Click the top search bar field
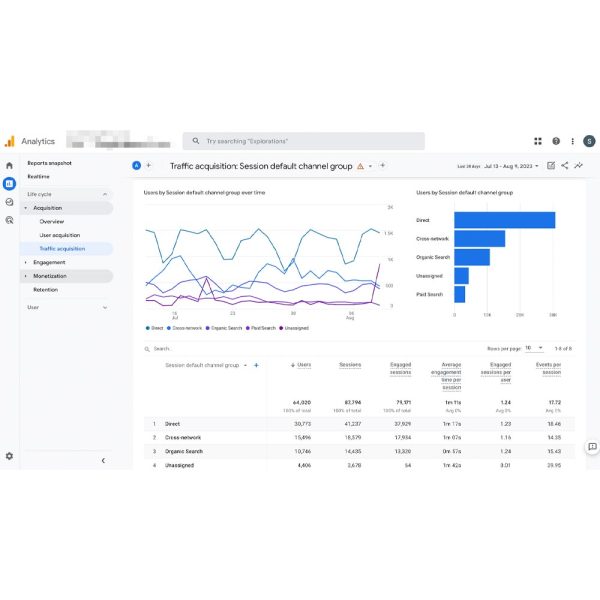This screenshot has width=600, height=600. (x=304, y=142)
